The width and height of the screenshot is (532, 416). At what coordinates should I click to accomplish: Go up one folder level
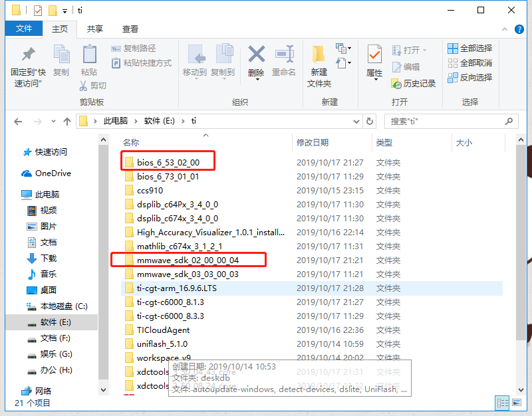click(x=67, y=122)
